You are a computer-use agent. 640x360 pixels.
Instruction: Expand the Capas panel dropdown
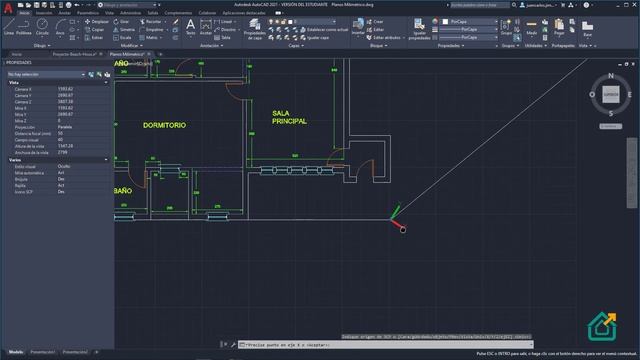pos(296,46)
